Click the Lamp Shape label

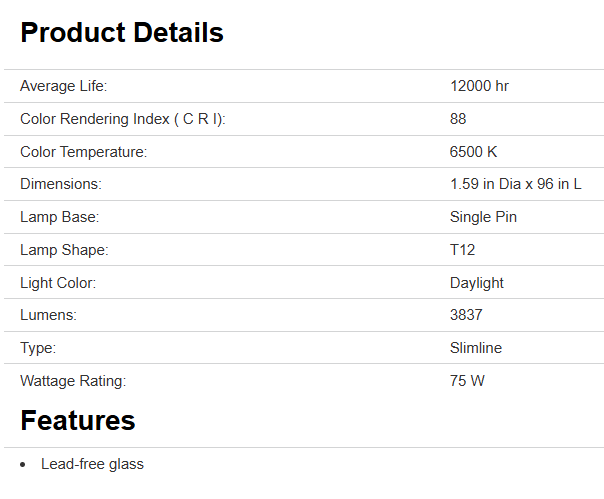(x=64, y=250)
